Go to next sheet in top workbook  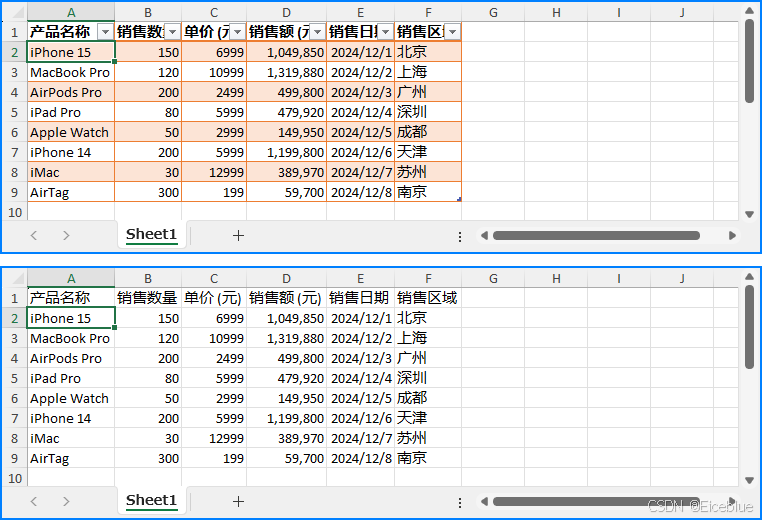click(x=66, y=236)
